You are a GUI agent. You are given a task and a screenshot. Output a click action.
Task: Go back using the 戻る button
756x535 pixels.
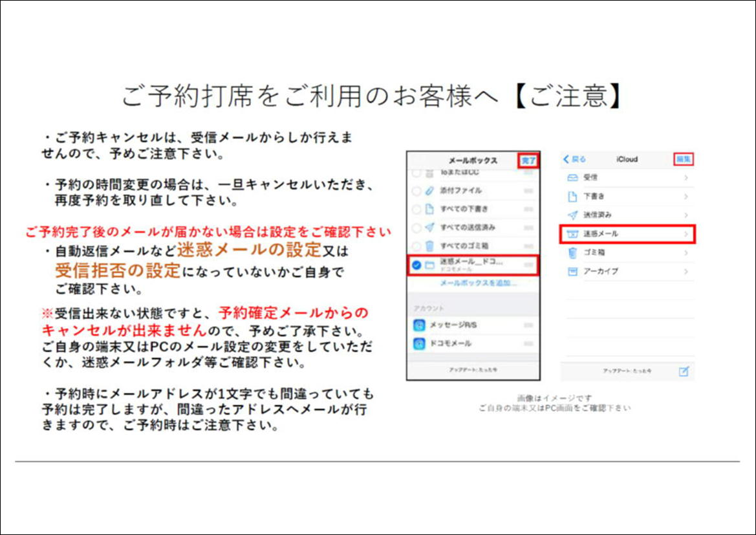(x=574, y=159)
